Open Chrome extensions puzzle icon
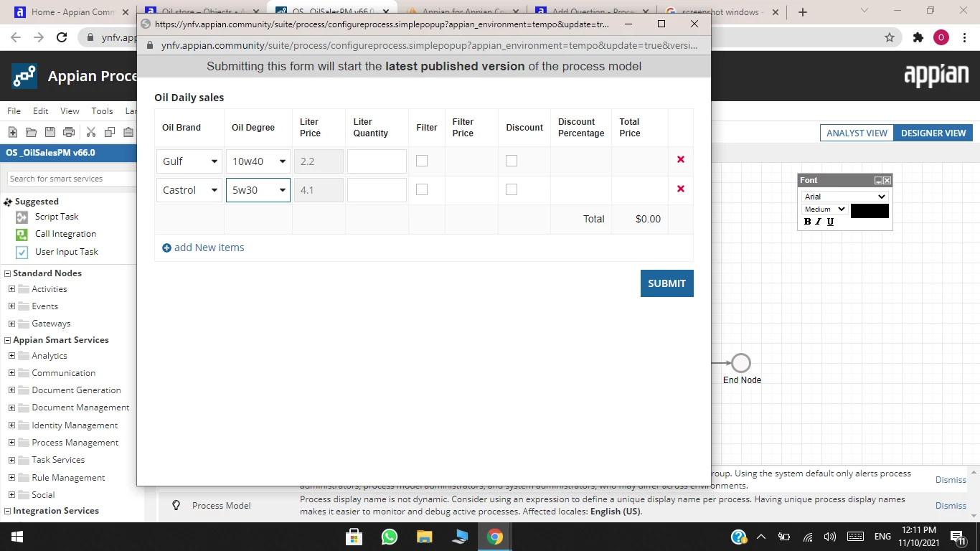 [x=918, y=37]
